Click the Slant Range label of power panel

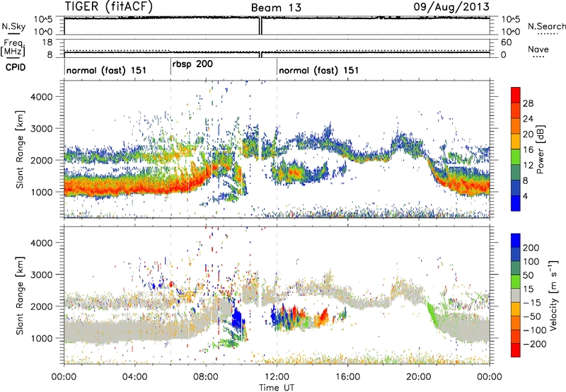click(x=20, y=149)
